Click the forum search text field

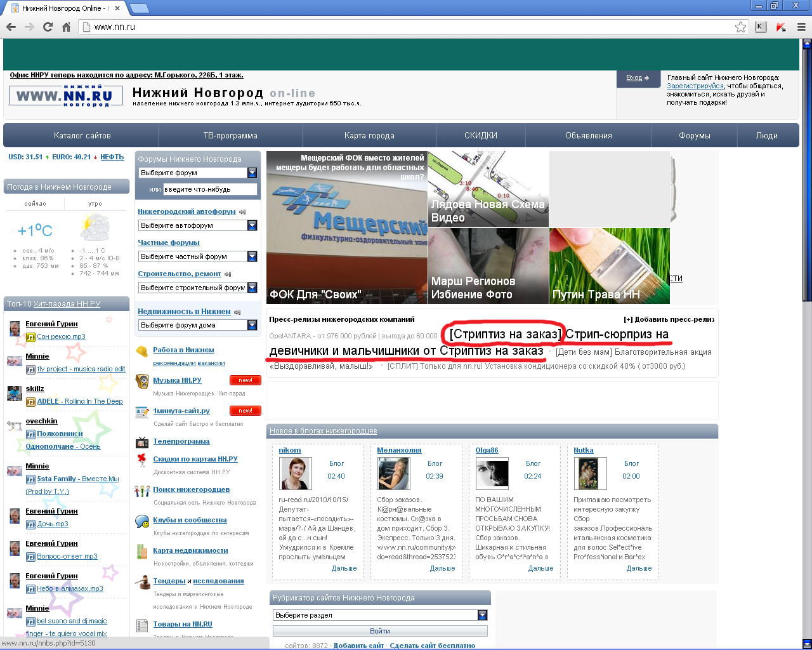pyautogui.click(x=211, y=189)
